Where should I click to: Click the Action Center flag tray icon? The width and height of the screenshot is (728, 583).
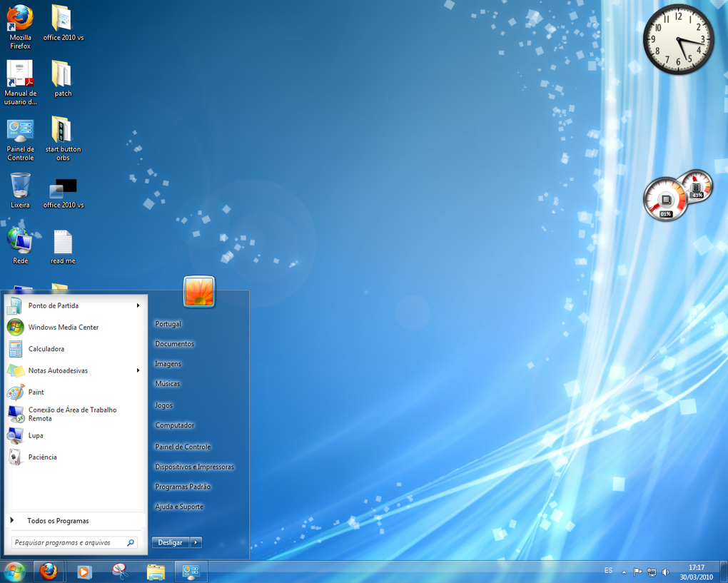[x=638, y=572]
